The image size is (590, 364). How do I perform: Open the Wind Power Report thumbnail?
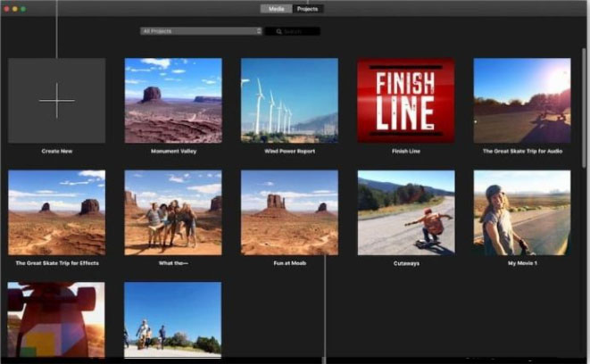pos(289,101)
